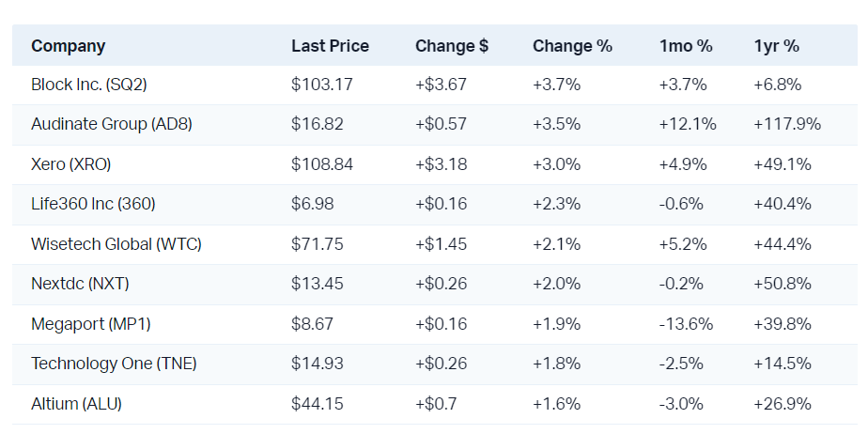Click Block Inc. last price $103.17

click(x=321, y=85)
